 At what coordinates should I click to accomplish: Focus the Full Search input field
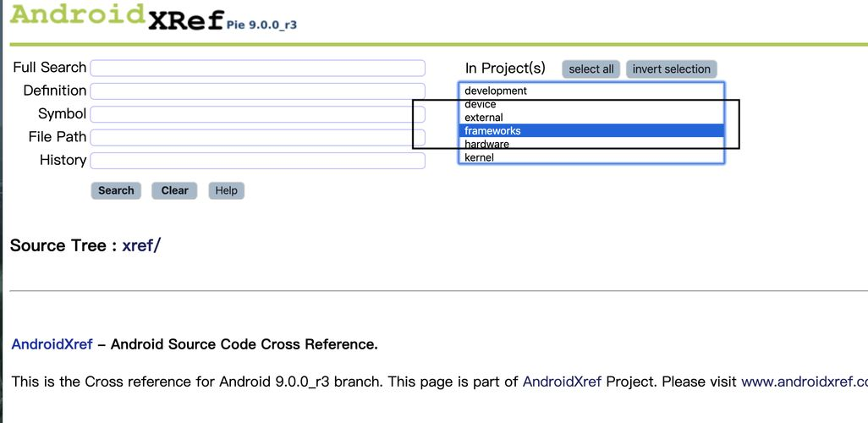257,68
